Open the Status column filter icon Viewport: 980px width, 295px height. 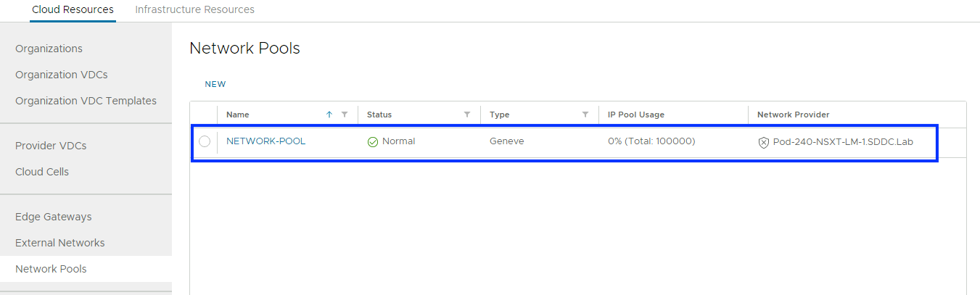[467, 115]
